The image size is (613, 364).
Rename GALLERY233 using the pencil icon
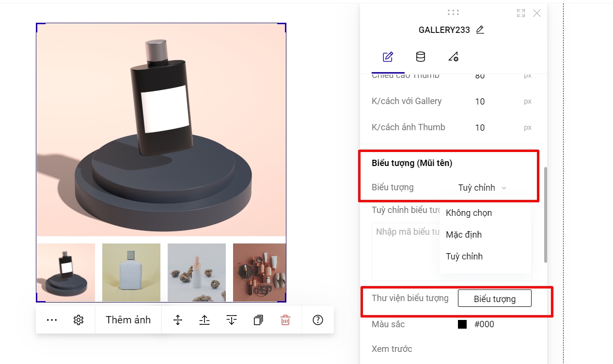tap(480, 30)
